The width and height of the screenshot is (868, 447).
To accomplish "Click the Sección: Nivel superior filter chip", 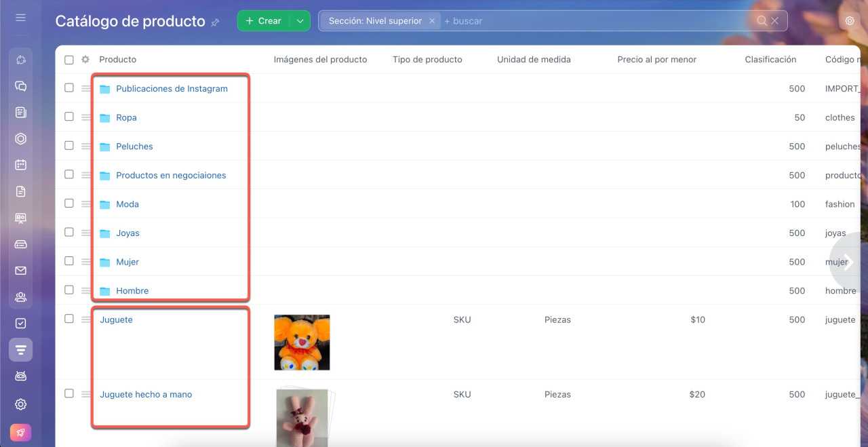I will (375, 21).
